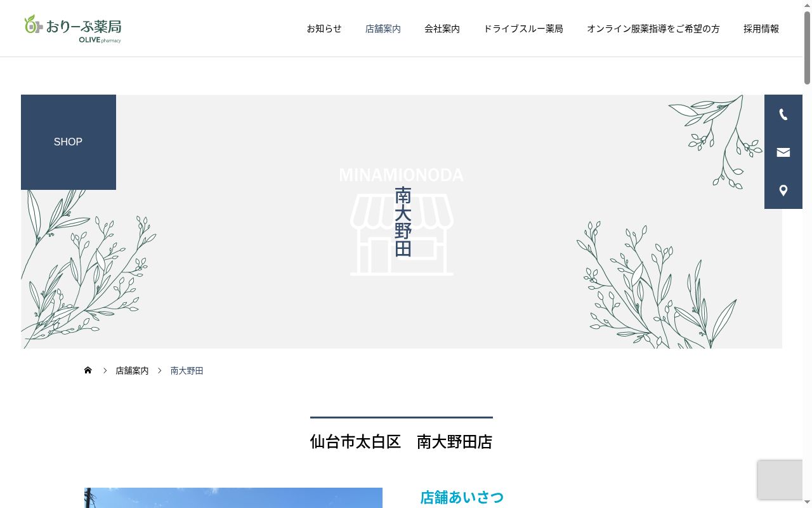Go to home via breadcrumb house icon
The height and width of the screenshot is (508, 812).
tap(88, 370)
